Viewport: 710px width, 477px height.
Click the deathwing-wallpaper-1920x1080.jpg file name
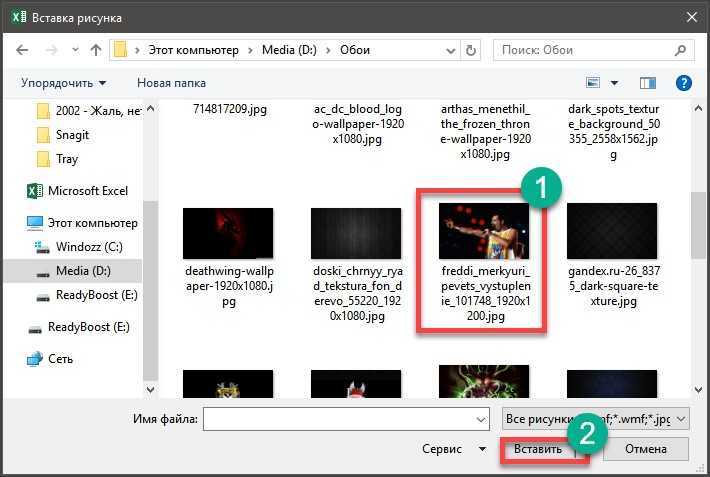229,286
